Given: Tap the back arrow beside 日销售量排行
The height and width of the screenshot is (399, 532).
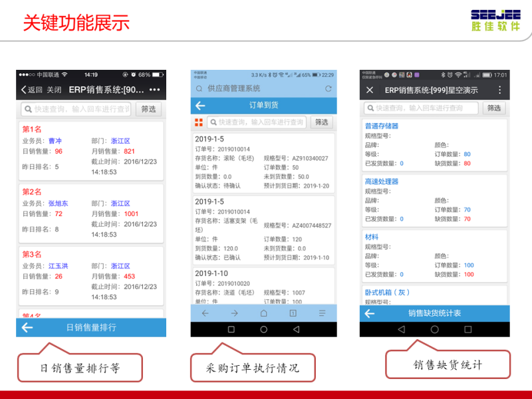Looking at the screenshot, I should 27,327.
